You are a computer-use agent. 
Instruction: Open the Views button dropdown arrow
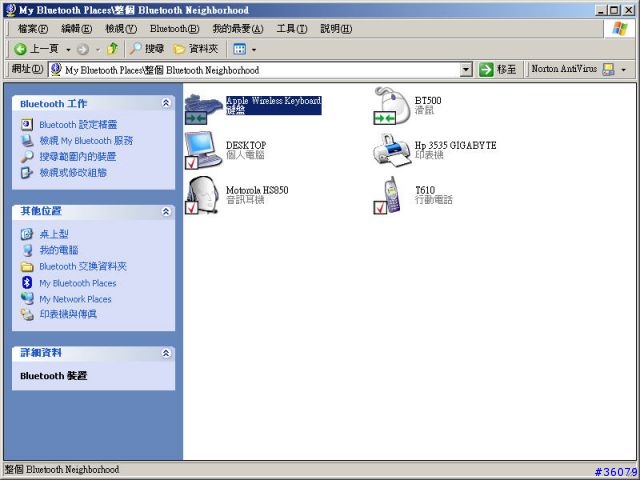254,50
